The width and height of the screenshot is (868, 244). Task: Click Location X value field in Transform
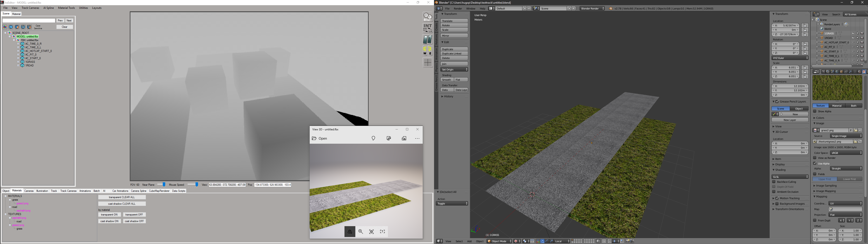785,26
